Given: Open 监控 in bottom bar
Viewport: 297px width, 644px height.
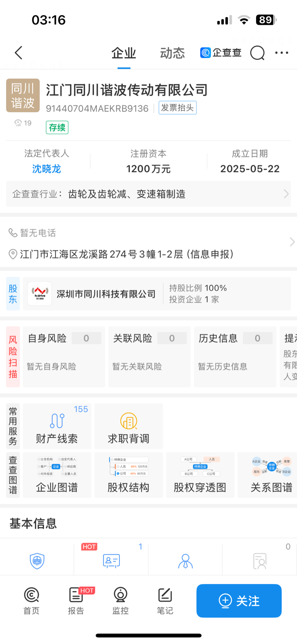Looking at the screenshot, I should click(x=120, y=601).
